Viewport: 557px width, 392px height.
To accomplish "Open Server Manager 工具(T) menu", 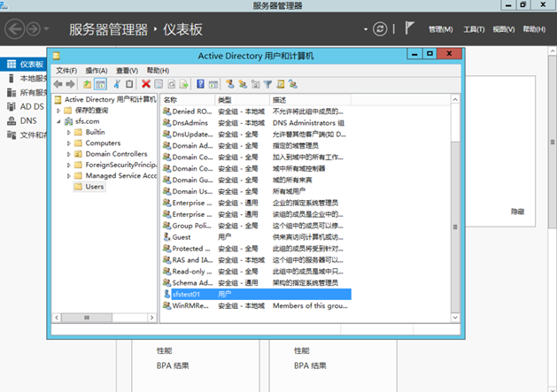I will pos(474,29).
